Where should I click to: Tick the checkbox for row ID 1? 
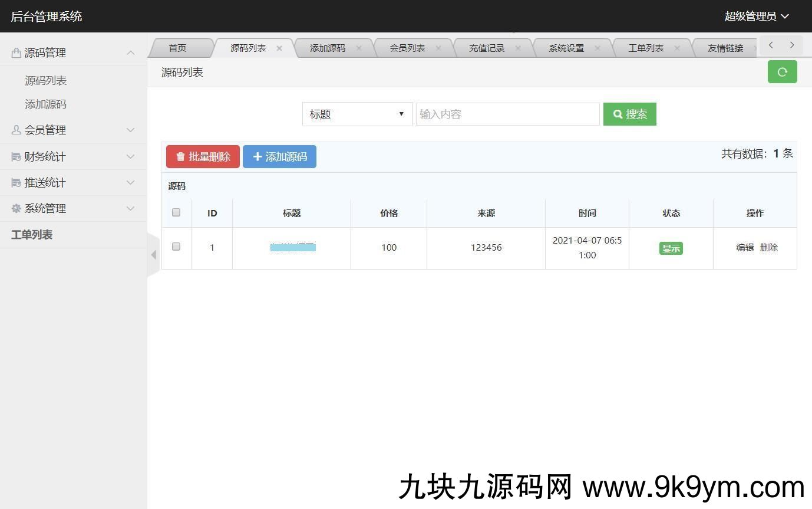(x=176, y=247)
